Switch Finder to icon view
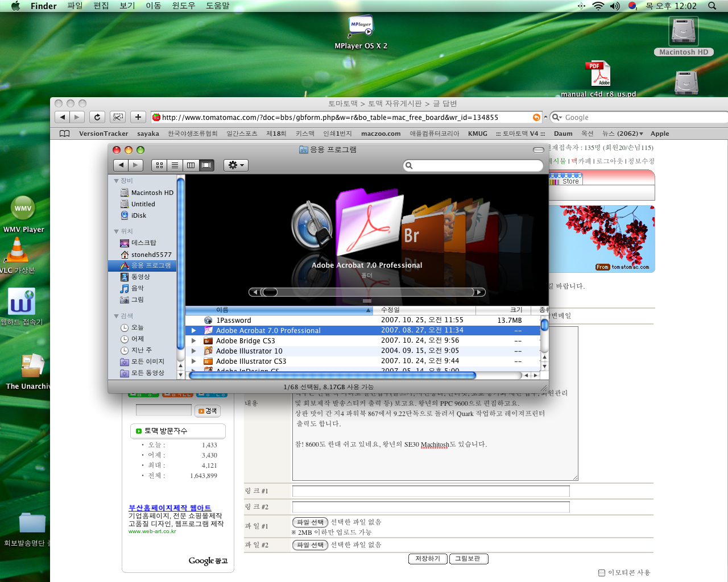 (x=159, y=165)
